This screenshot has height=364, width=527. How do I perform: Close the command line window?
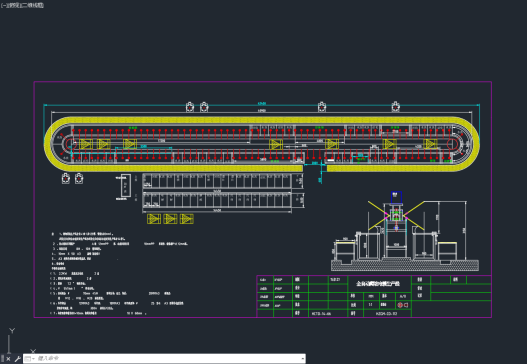[8, 359]
